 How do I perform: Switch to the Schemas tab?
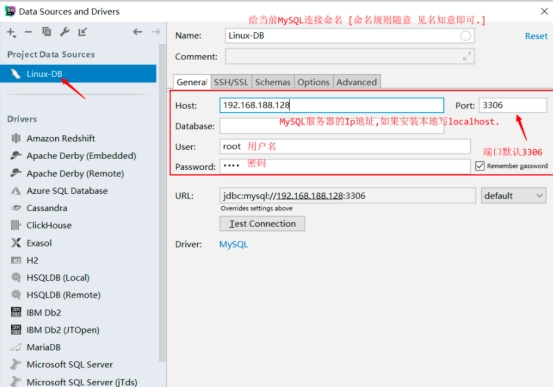pos(273,82)
